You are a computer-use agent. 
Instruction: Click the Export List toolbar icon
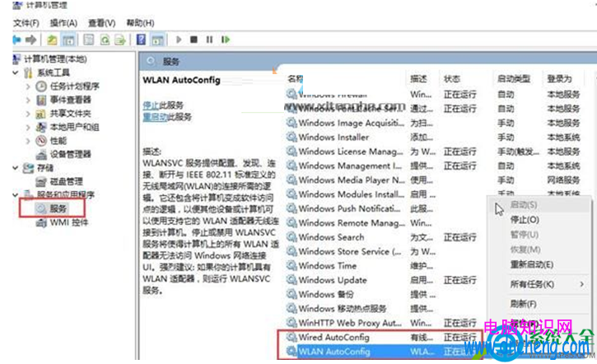coord(120,40)
